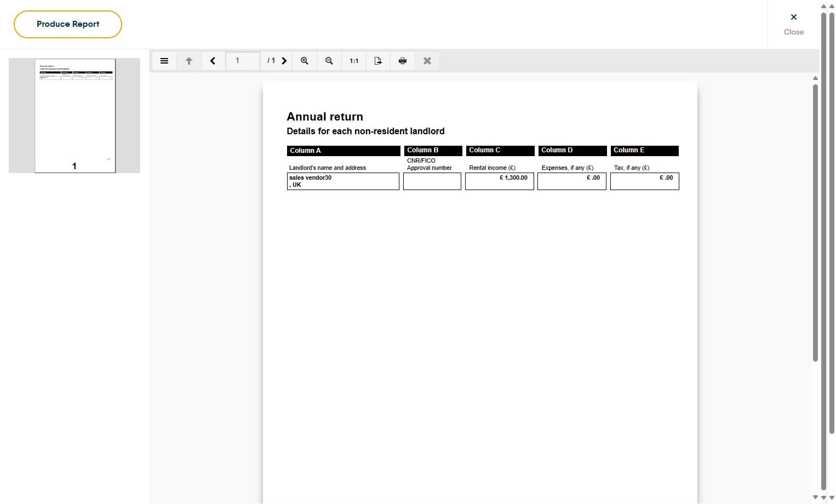Close the report viewer panel
This screenshot has height=504, width=836.
click(x=793, y=24)
